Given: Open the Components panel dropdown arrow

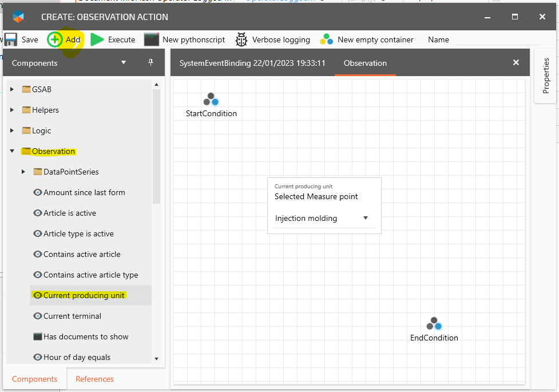Looking at the screenshot, I should click(x=124, y=62).
